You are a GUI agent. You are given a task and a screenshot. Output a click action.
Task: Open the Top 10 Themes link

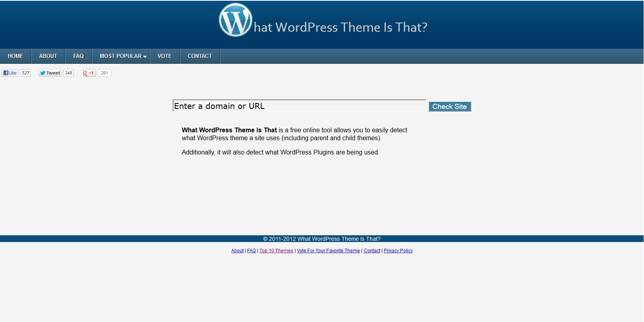[276, 251]
